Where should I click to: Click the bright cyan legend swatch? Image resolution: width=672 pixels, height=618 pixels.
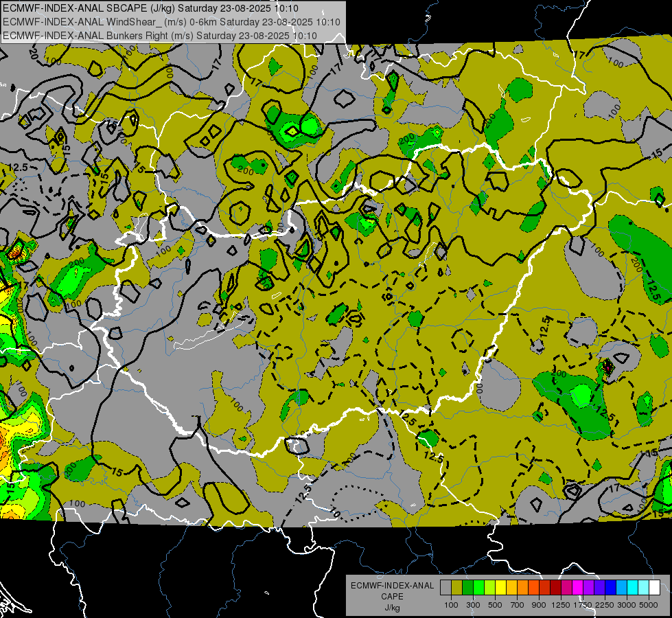click(x=633, y=588)
